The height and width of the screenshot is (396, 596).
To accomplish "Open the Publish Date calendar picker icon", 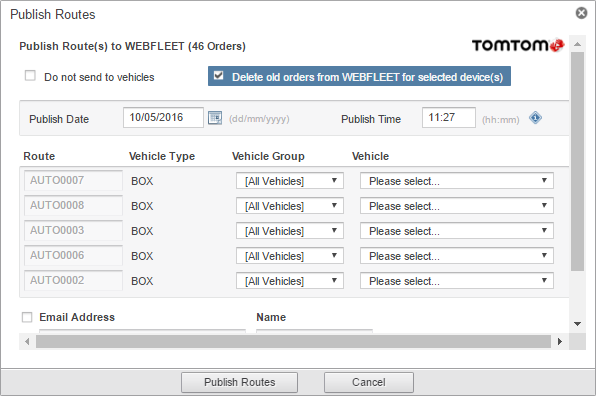I will (215, 118).
